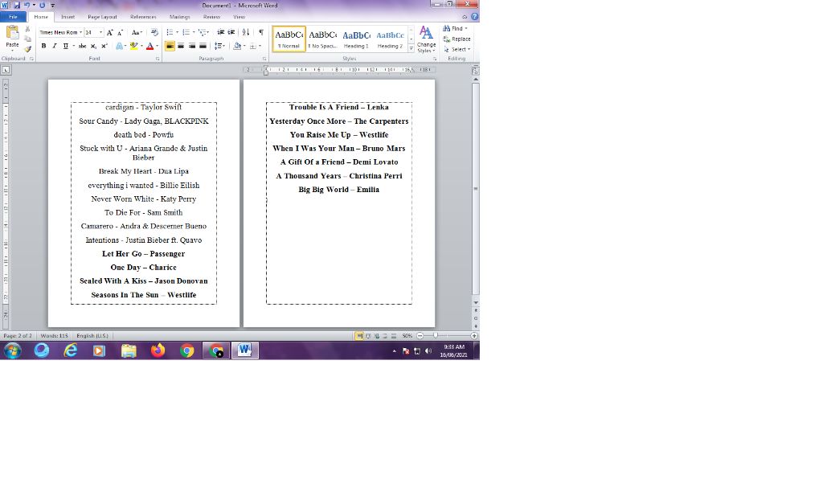Image resolution: width=823 pixels, height=504 pixels.
Task: Center align the text
Action: tap(181, 46)
